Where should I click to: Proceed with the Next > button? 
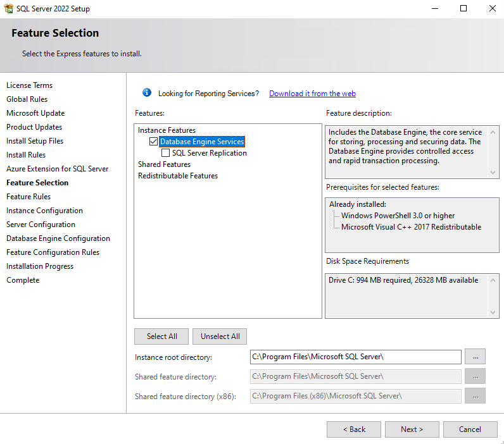point(412,429)
